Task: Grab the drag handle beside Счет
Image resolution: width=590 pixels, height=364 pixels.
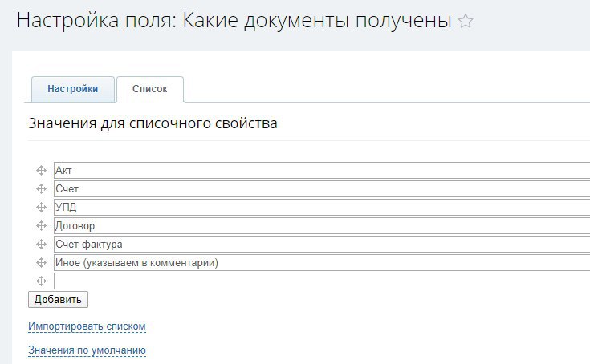Action: point(41,189)
